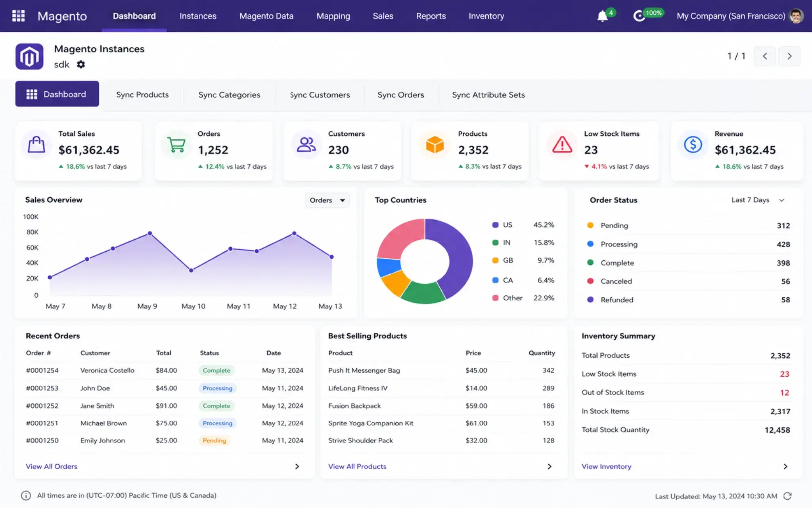Click arrow next to View Inventory

[x=785, y=466]
